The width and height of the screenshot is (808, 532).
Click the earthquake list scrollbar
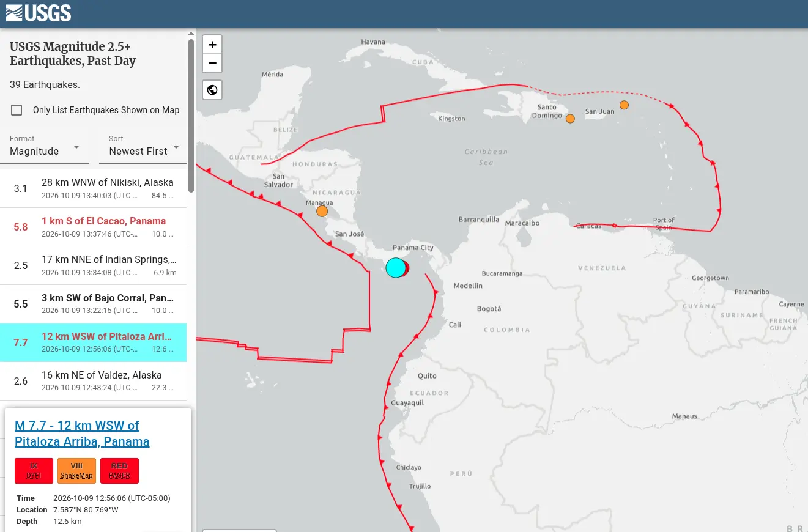click(x=191, y=116)
